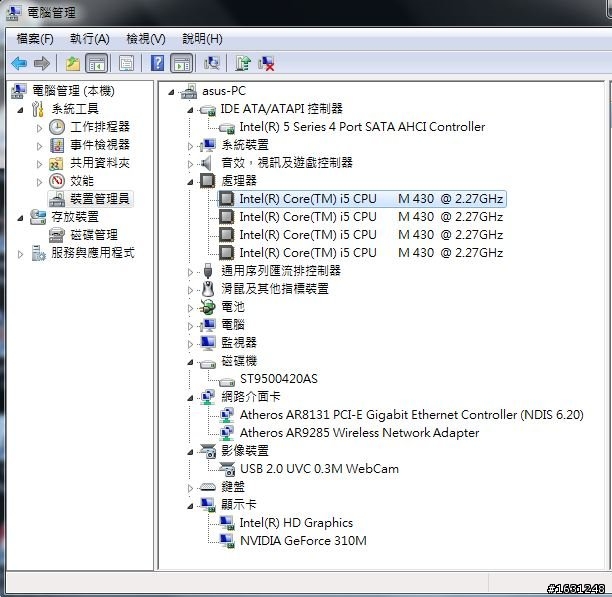This screenshot has width=612, height=597.
Task: Toggle the show/hide action pane icon
Action: click(x=181, y=63)
